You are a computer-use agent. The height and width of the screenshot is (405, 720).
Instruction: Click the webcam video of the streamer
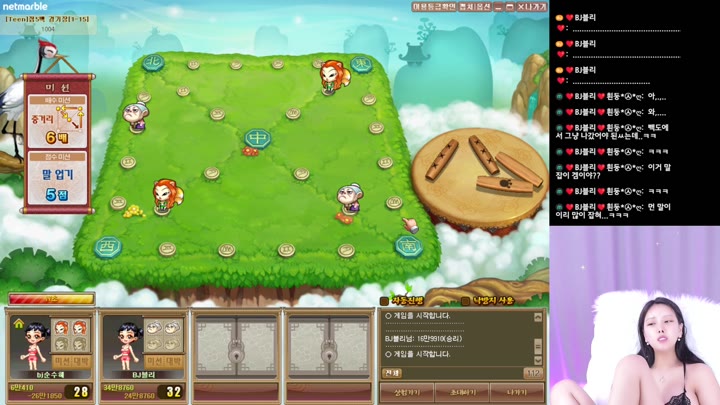click(x=635, y=315)
